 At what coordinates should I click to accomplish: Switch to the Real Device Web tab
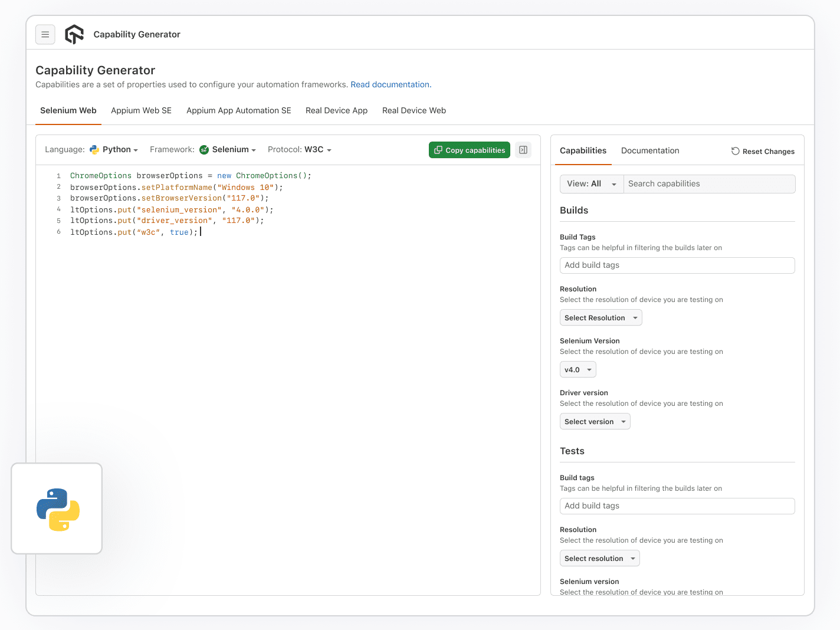[x=414, y=111]
